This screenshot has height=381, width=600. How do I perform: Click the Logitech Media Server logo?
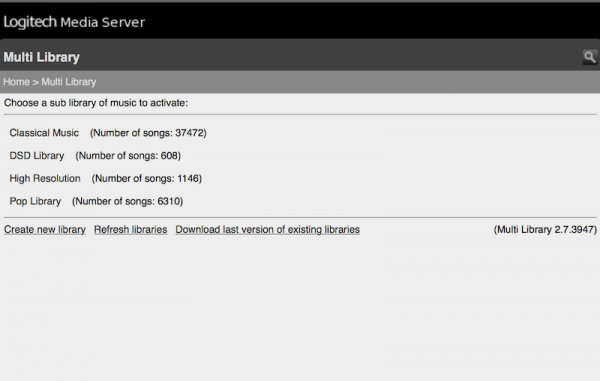(74, 22)
